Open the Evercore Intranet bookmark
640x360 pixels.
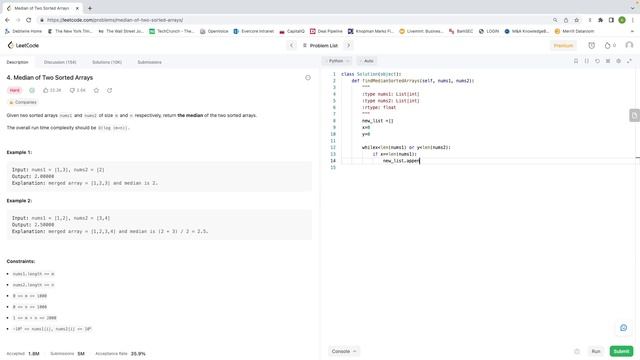(254, 31)
